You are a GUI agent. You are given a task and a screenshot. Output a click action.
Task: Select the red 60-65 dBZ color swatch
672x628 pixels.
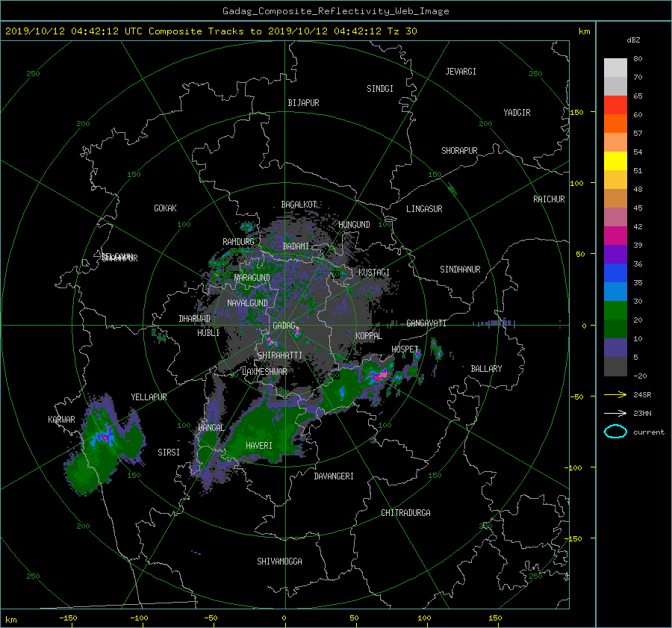[x=615, y=105]
